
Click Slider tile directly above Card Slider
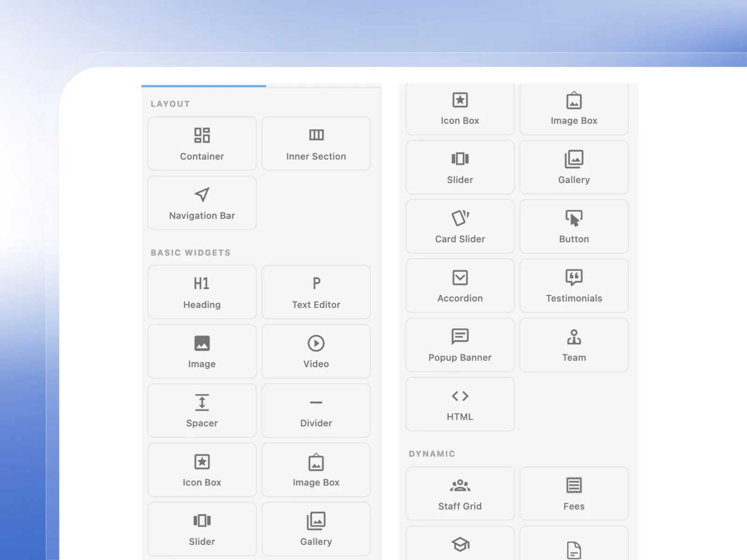point(460,167)
